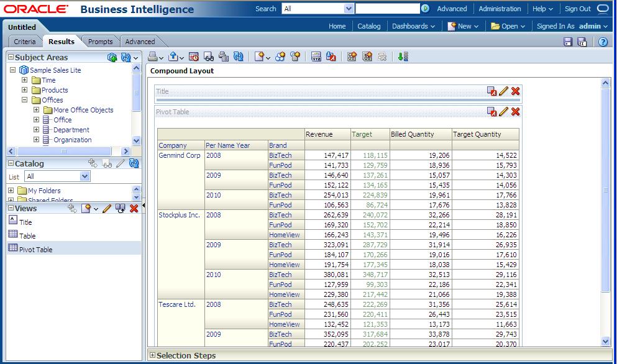Click the Create Compound Layout icon
Screen dimensions: 617x364
pos(352,57)
